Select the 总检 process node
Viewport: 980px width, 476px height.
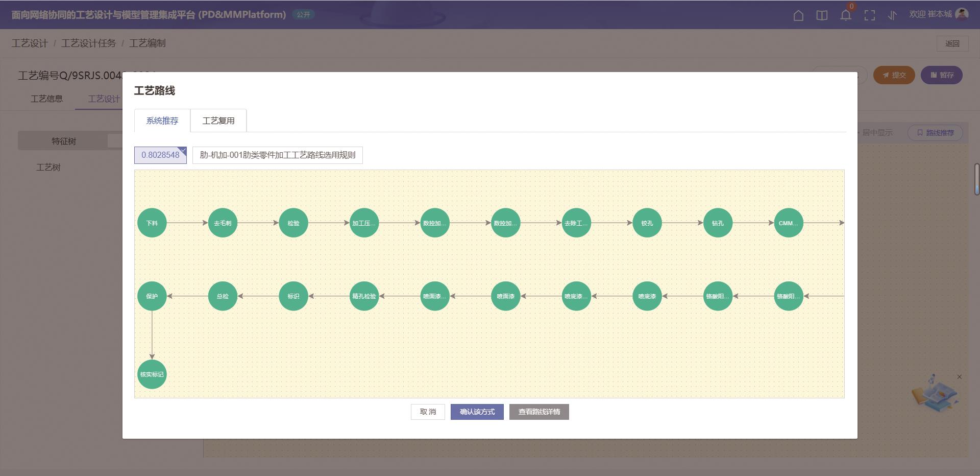(x=223, y=296)
